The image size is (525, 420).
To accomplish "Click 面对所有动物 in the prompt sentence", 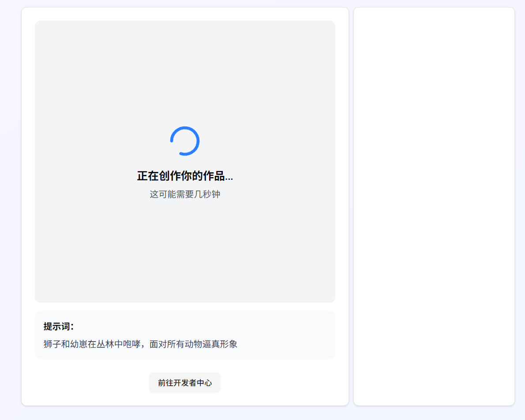I will pos(176,344).
